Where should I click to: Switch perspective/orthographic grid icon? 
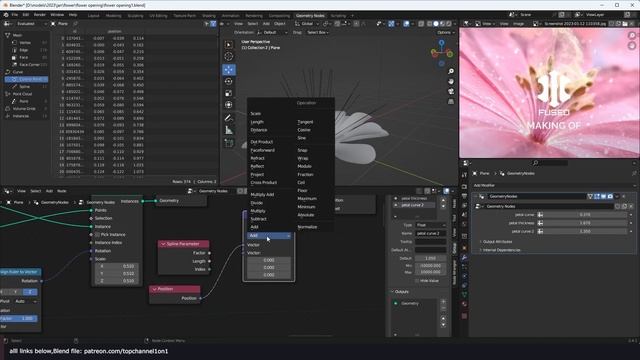(451, 101)
